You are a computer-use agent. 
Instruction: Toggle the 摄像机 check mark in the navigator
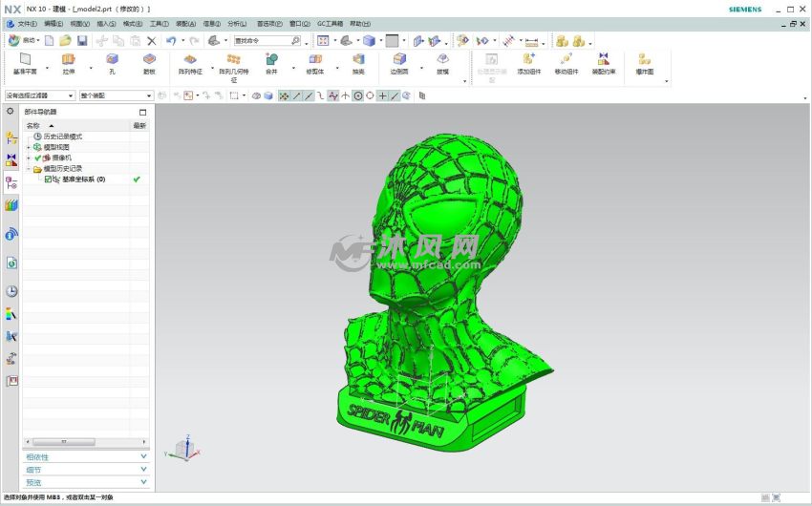(38, 158)
